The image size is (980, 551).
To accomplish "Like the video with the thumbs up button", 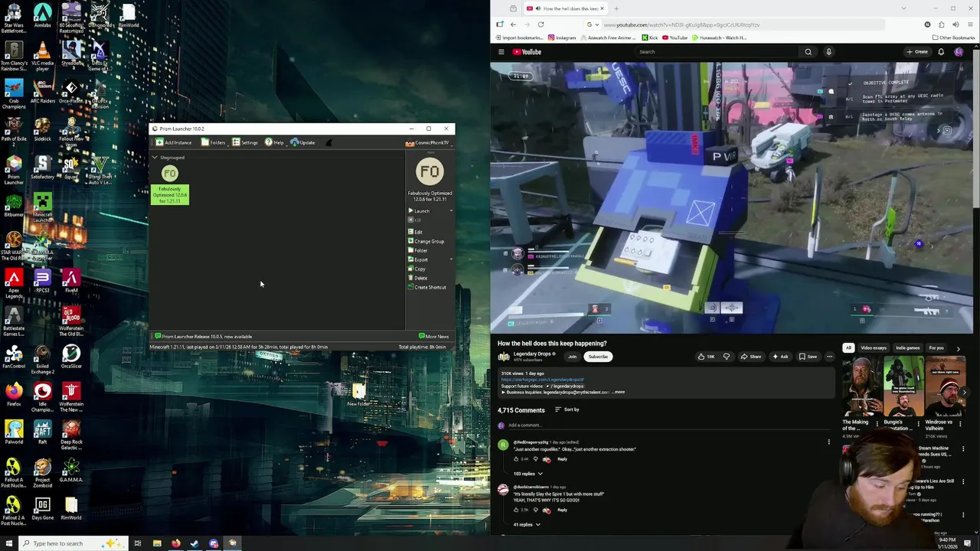I will tap(706, 357).
